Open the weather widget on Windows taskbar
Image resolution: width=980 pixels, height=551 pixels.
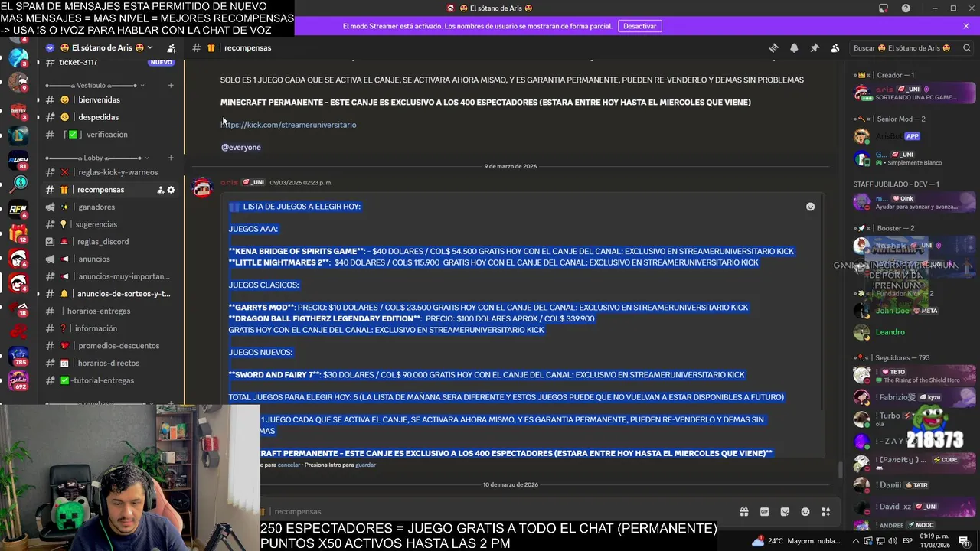click(x=796, y=541)
